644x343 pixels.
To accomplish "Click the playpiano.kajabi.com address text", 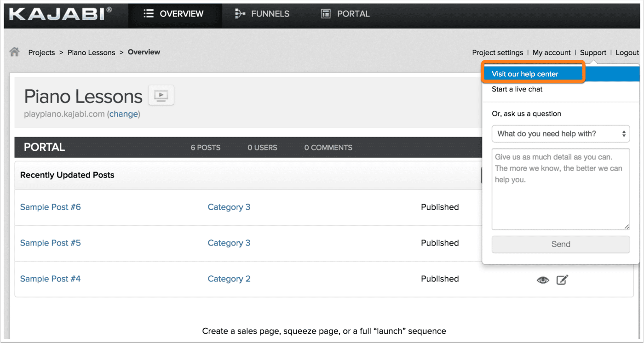I will click(64, 114).
